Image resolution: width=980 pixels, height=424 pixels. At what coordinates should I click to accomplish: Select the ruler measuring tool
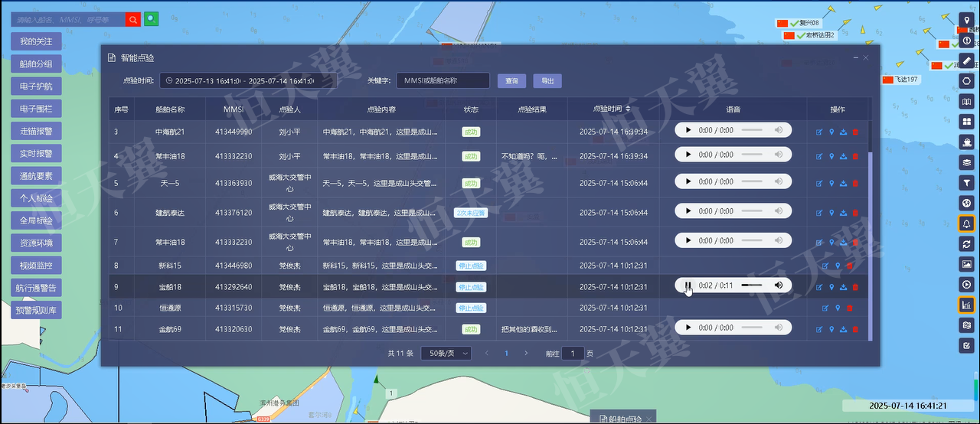pyautogui.click(x=967, y=60)
